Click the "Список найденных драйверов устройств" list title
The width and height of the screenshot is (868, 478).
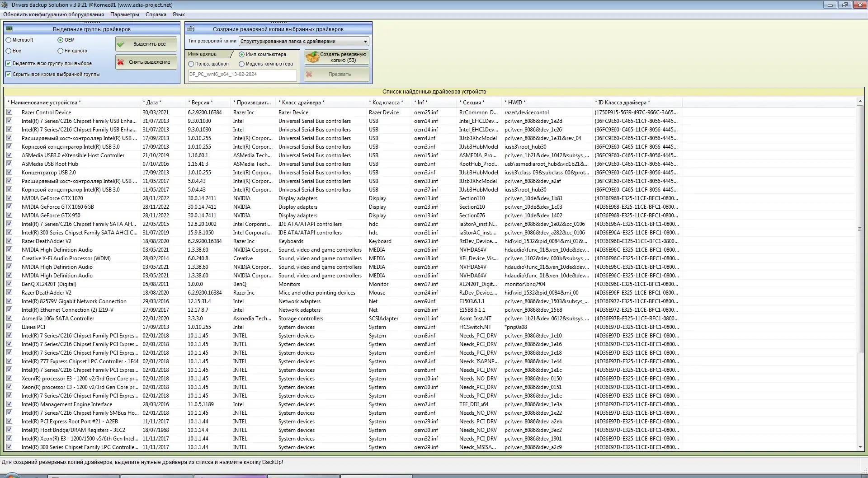[x=434, y=92]
